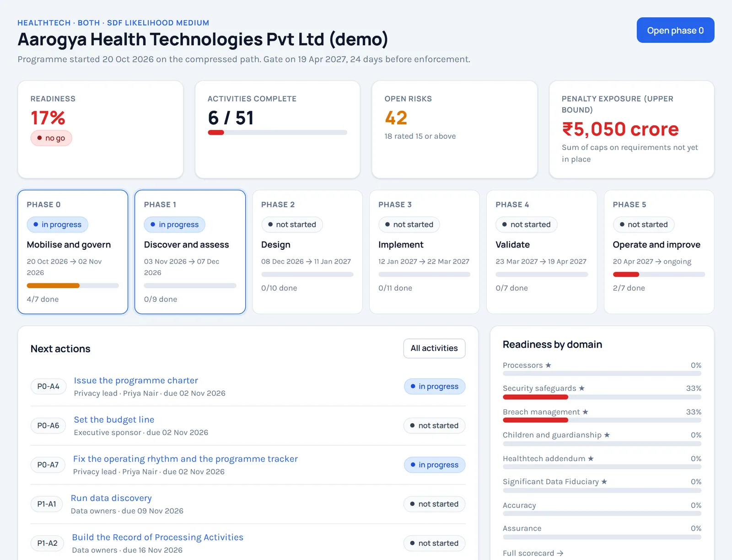732x560 pixels.
Task: Click the P0-A4 activity code badge
Action: (x=48, y=386)
